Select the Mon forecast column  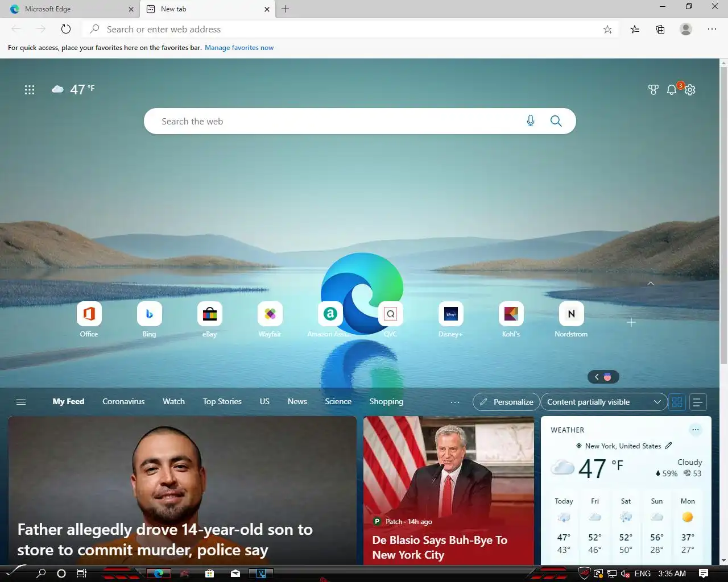(688, 526)
